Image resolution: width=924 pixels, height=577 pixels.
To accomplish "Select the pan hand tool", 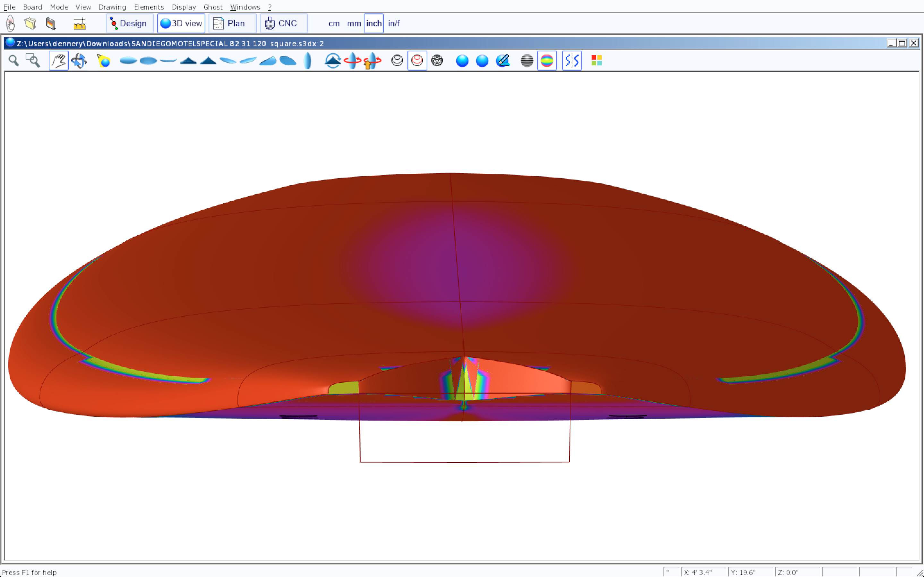I will coord(58,61).
